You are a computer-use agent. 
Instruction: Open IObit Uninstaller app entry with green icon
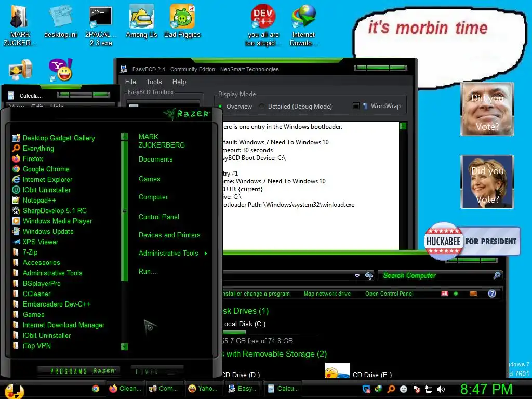click(42, 190)
